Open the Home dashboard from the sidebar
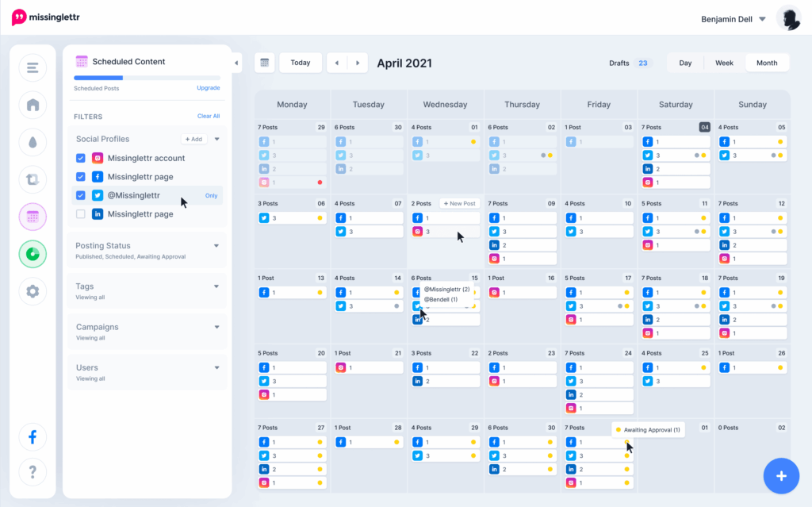This screenshot has width=812, height=507. (x=33, y=106)
